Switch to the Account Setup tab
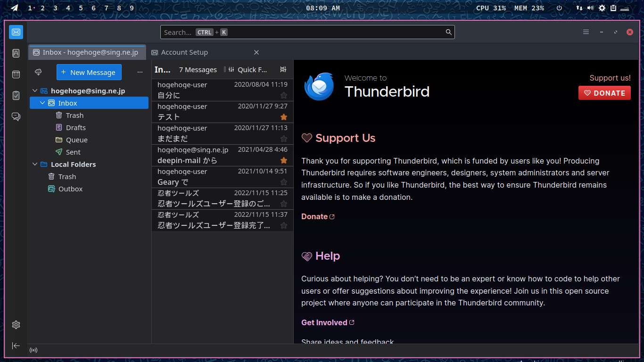 click(x=206, y=52)
